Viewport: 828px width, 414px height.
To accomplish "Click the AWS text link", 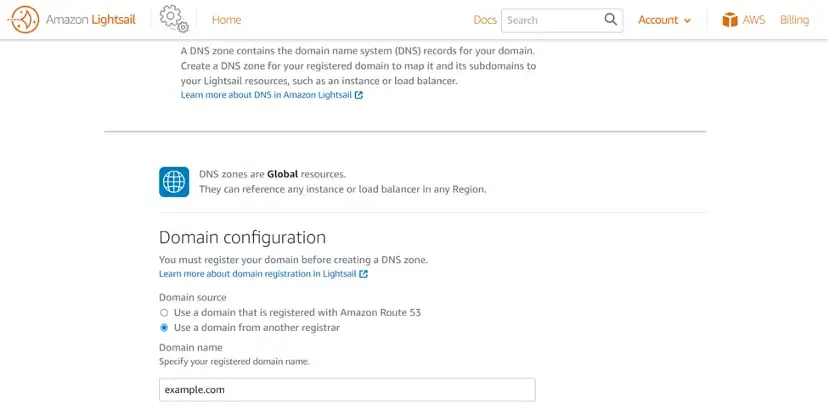I will 753,20.
